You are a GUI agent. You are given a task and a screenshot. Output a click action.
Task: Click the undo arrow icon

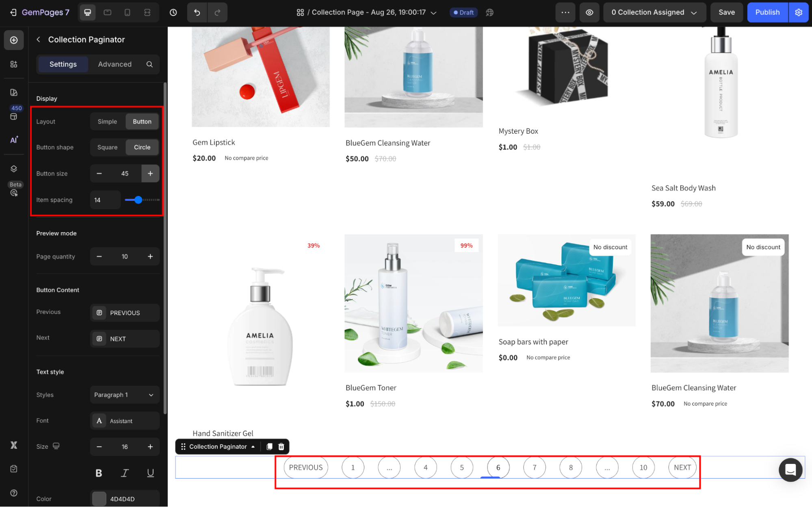197,12
